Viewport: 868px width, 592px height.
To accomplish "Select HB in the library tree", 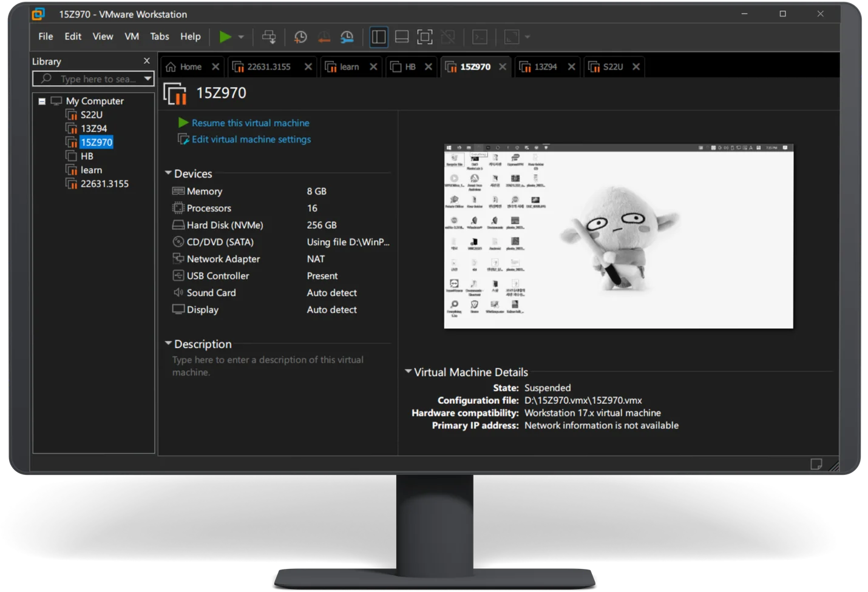I will tap(87, 156).
